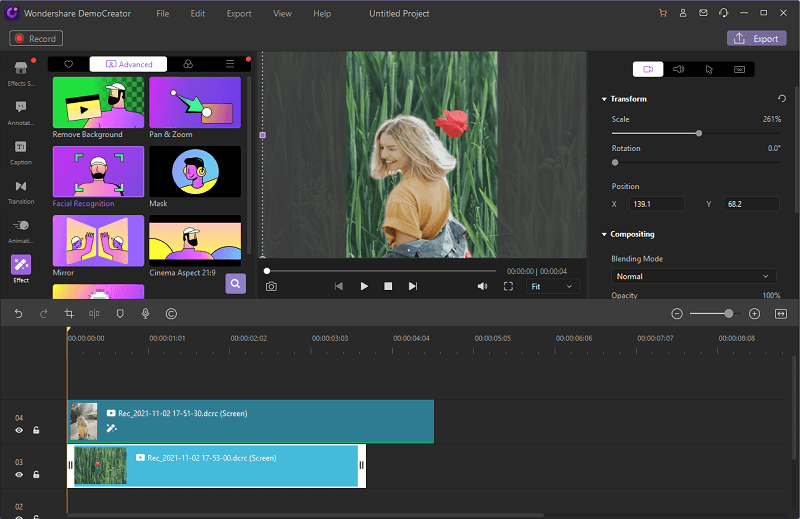This screenshot has width=800, height=519.
Task: Click the Marker tool icon
Action: [x=120, y=313]
